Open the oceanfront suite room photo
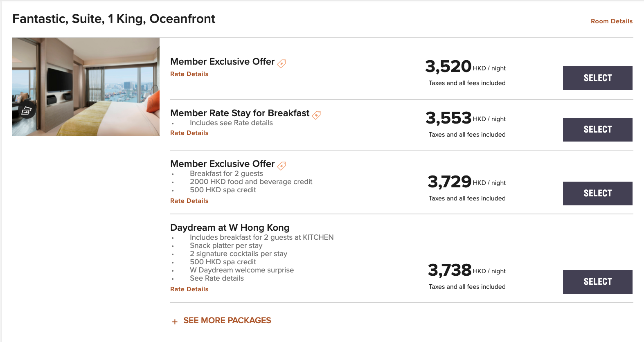This screenshot has width=644, height=342. click(86, 87)
